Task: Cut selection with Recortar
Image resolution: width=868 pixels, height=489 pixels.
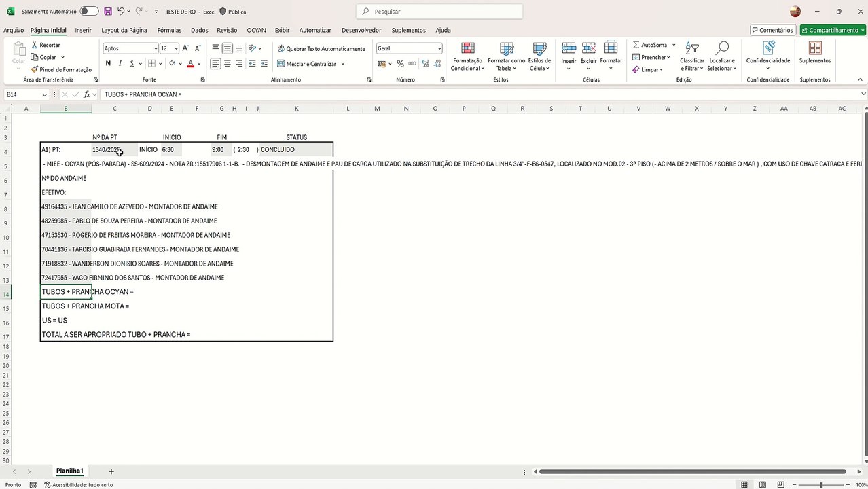Action: point(45,45)
